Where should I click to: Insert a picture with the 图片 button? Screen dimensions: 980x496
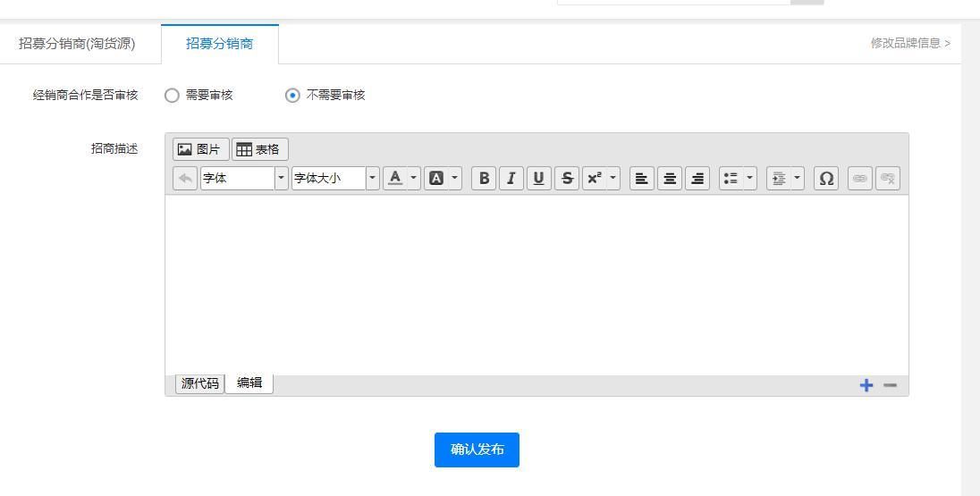click(200, 149)
